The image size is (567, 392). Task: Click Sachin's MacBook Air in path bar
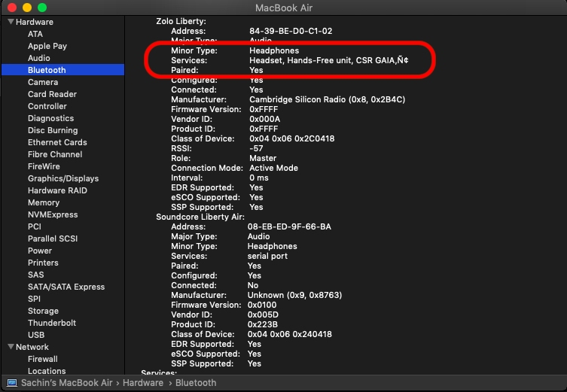click(67, 383)
